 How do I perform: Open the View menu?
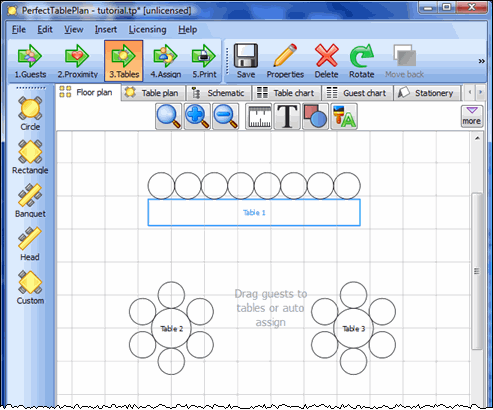[x=73, y=30]
